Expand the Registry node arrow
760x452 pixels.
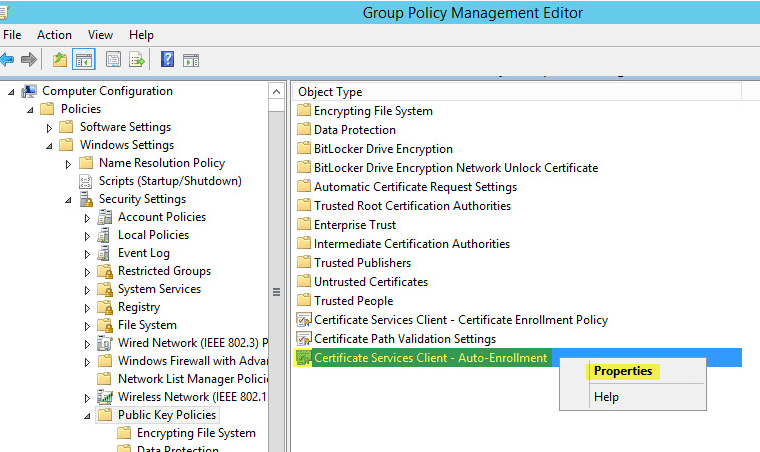tap(87, 308)
